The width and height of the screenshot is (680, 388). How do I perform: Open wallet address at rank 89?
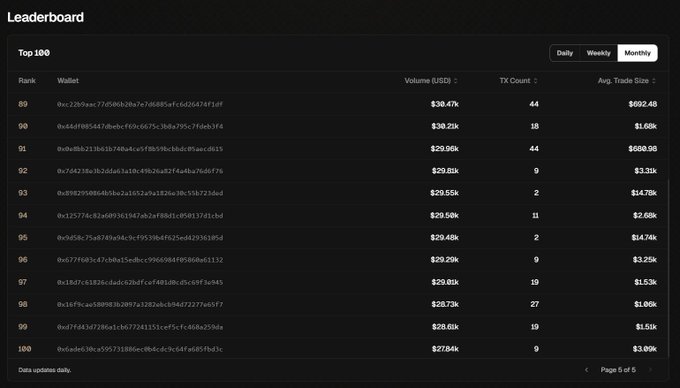coord(140,104)
